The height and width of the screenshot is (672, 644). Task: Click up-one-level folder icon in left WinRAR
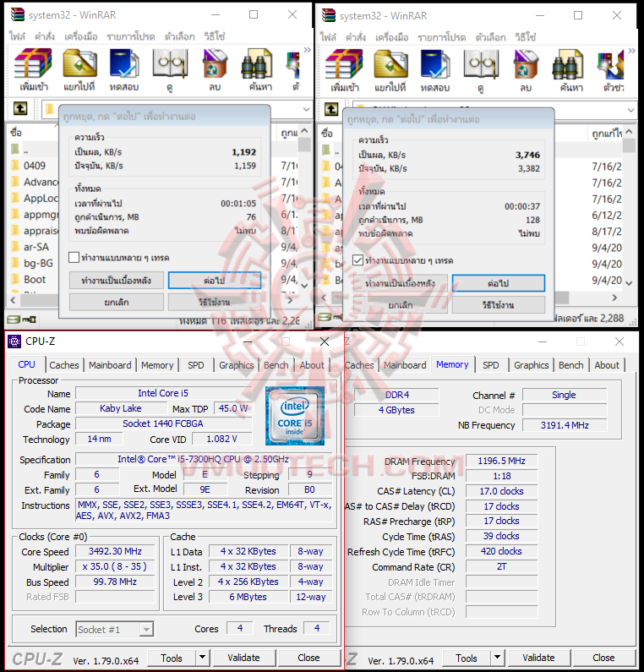20,108
